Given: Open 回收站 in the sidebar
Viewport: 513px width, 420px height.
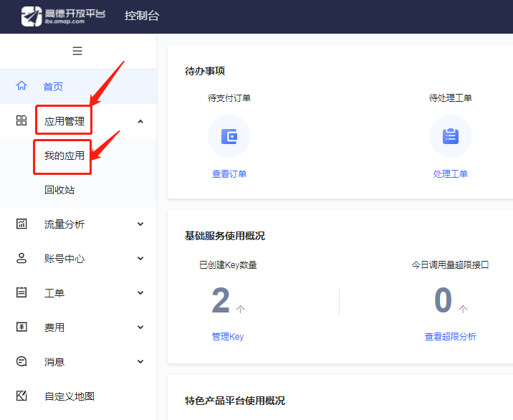Looking at the screenshot, I should [59, 190].
